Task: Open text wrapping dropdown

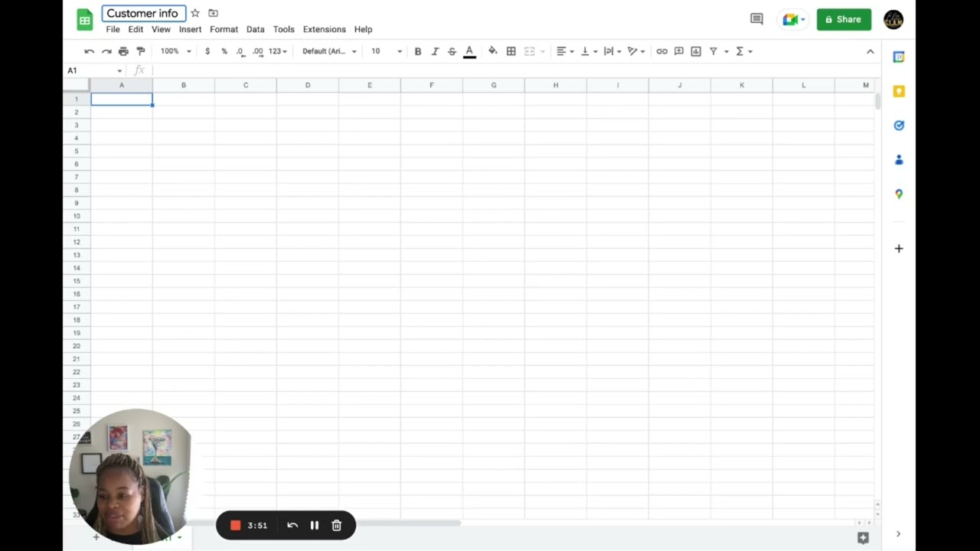Action: tap(612, 51)
